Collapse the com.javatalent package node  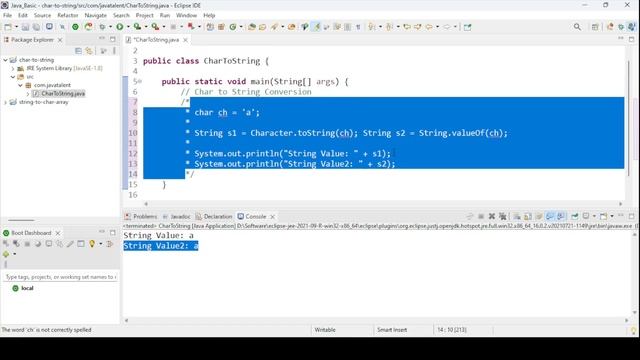(x=20, y=85)
